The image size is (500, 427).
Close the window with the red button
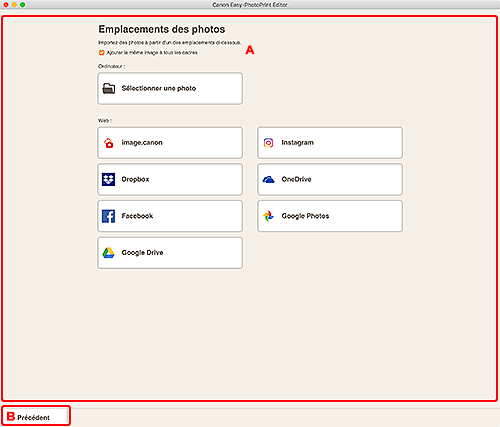[x=6, y=5]
